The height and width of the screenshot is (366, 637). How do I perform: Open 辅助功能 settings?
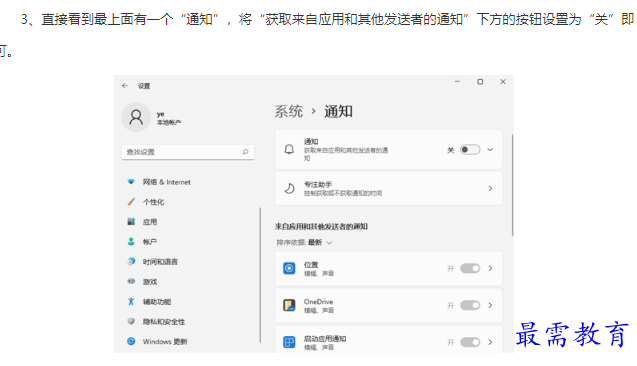(x=157, y=302)
